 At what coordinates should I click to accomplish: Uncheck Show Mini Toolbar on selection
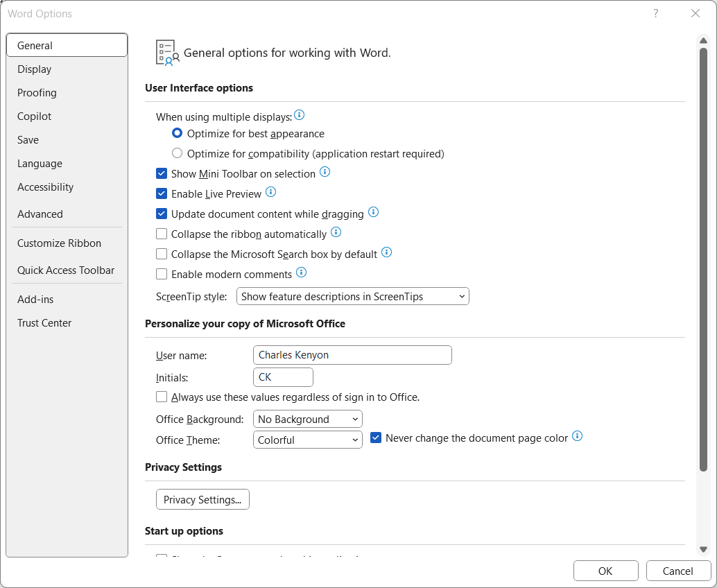pyautogui.click(x=162, y=174)
